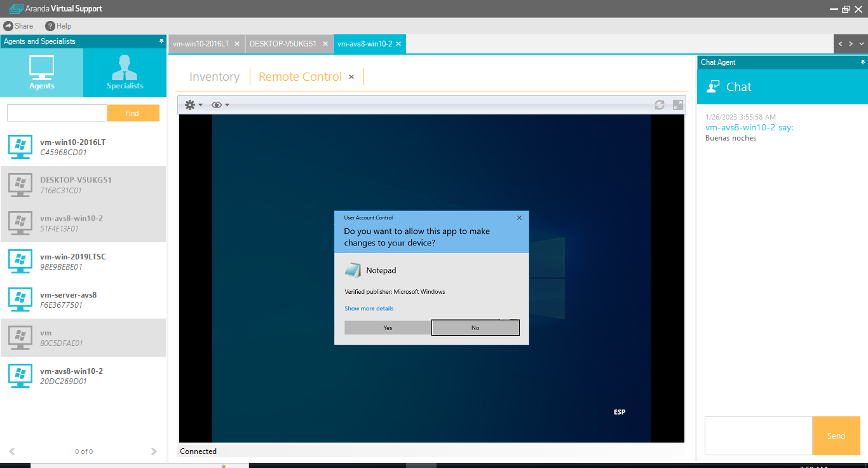The width and height of the screenshot is (868, 468).
Task: Refresh the remote control session
Action: click(x=660, y=105)
